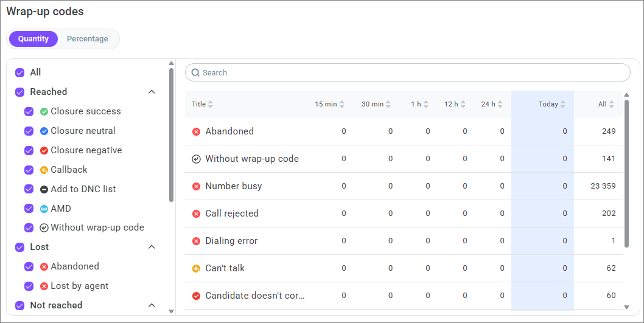Click the sidebar scrollbar down arrow

171,311
